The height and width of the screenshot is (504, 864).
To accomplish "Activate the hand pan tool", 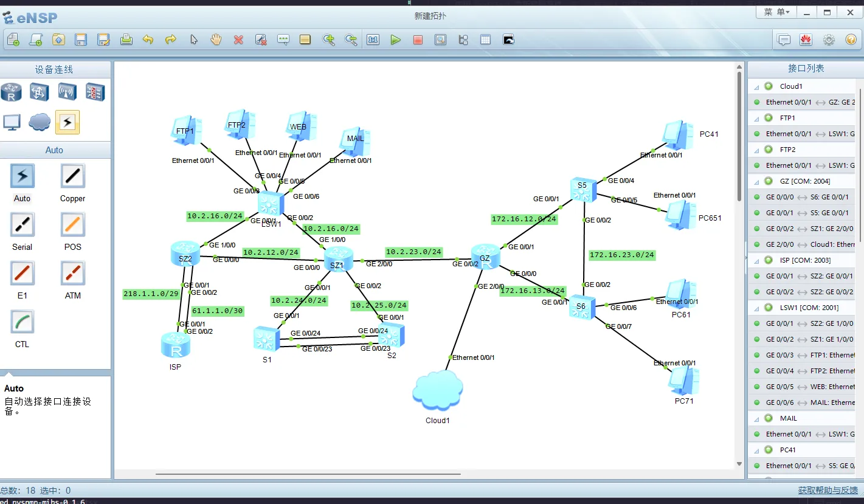I will pos(216,40).
